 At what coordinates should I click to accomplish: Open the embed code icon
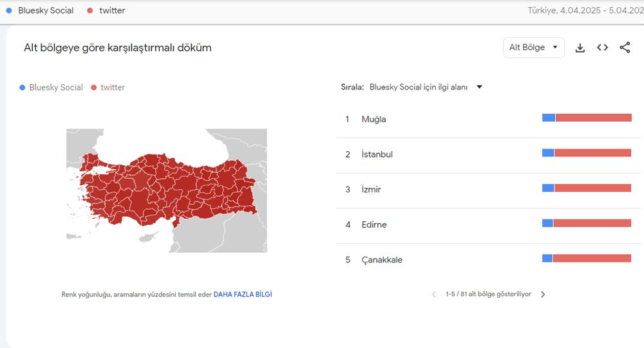[x=603, y=48]
